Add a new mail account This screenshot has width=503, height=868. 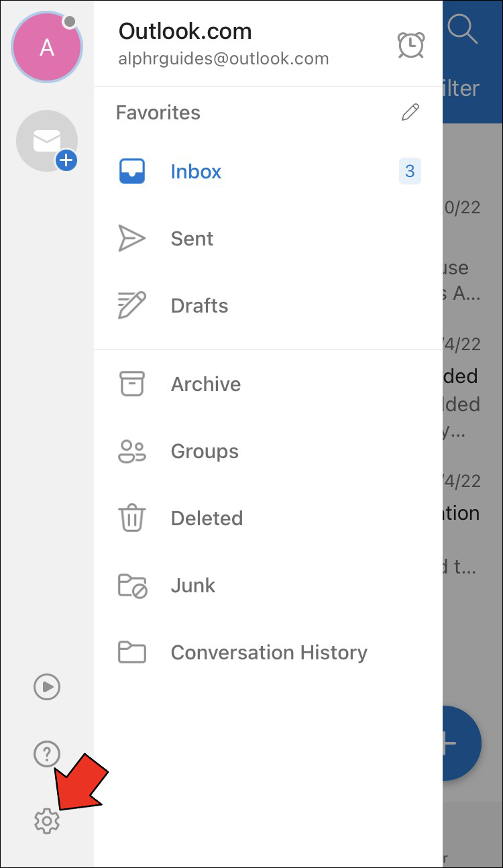coord(47,141)
